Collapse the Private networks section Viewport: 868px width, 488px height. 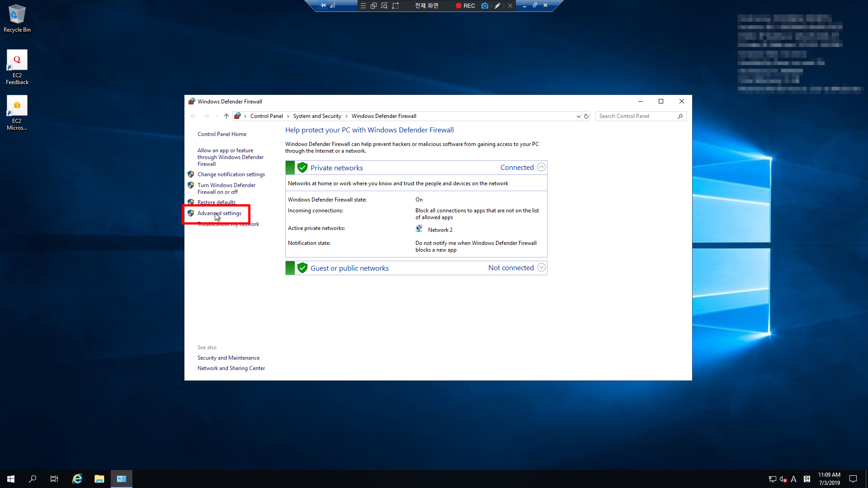pyautogui.click(x=541, y=168)
